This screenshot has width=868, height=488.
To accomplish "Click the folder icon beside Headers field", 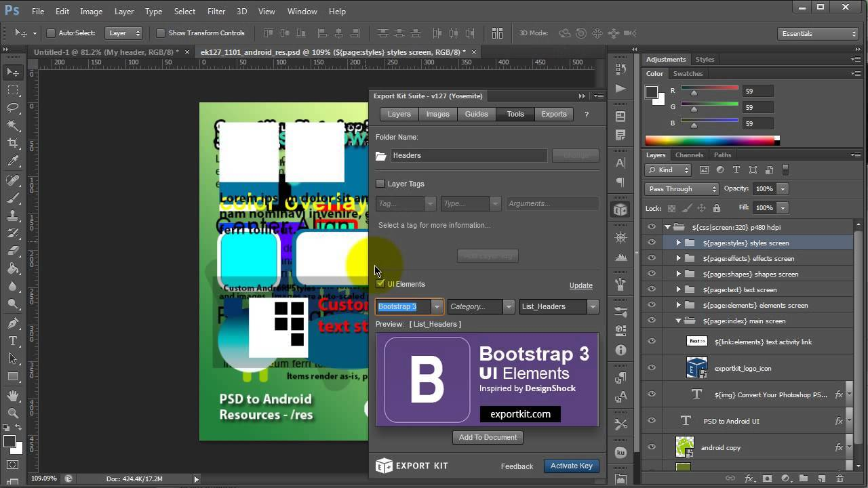I will pyautogui.click(x=381, y=156).
